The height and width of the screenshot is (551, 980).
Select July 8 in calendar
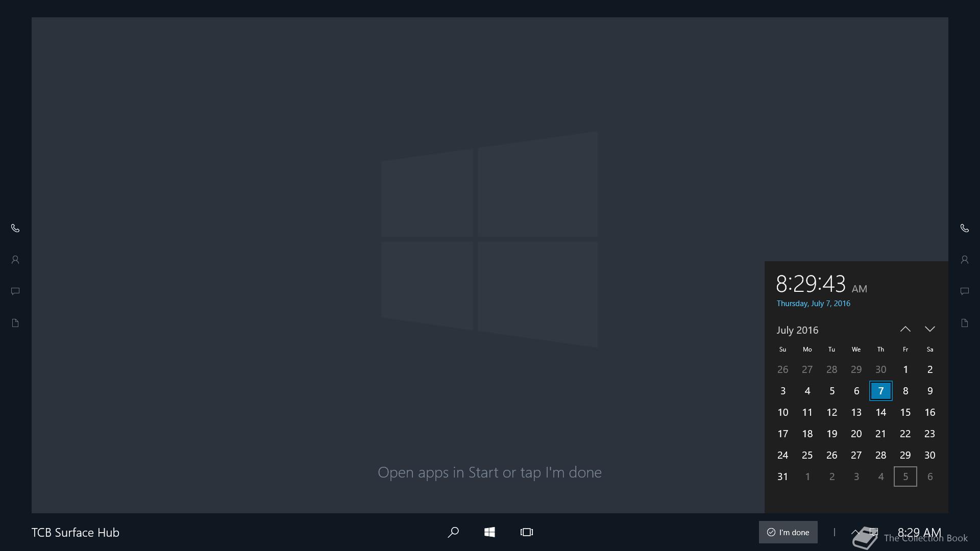(x=905, y=391)
